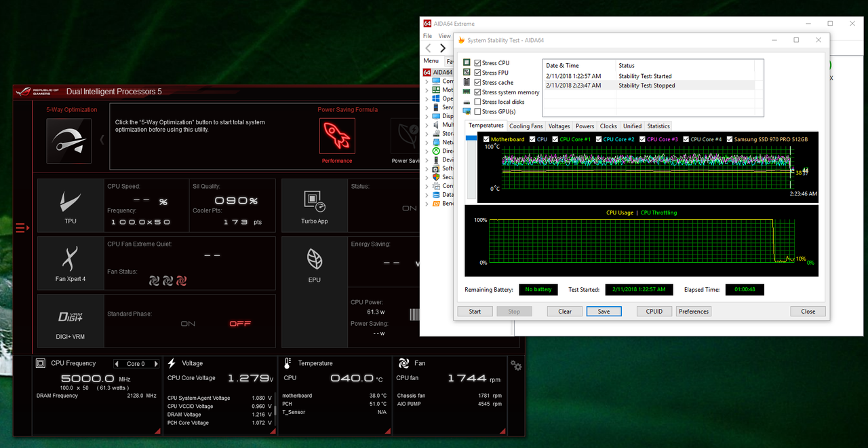Open the Preferences button
Image resolution: width=868 pixels, height=448 pixels.
pos(694,312)
